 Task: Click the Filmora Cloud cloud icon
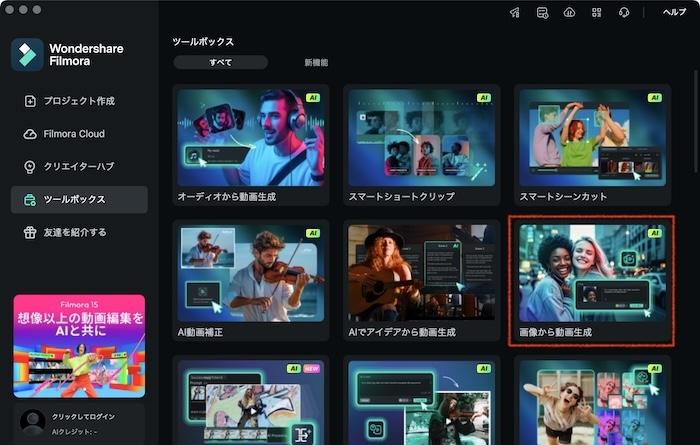click(x=30, y=134)
